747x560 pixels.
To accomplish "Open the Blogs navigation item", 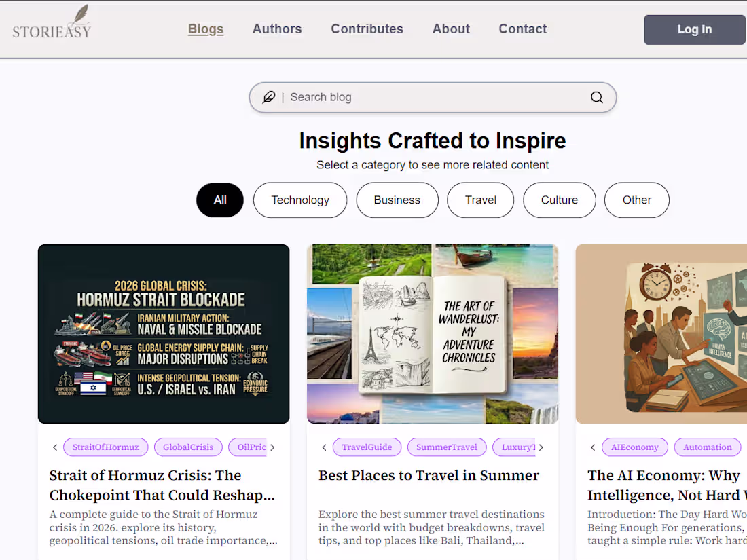I will coord(205,29).
